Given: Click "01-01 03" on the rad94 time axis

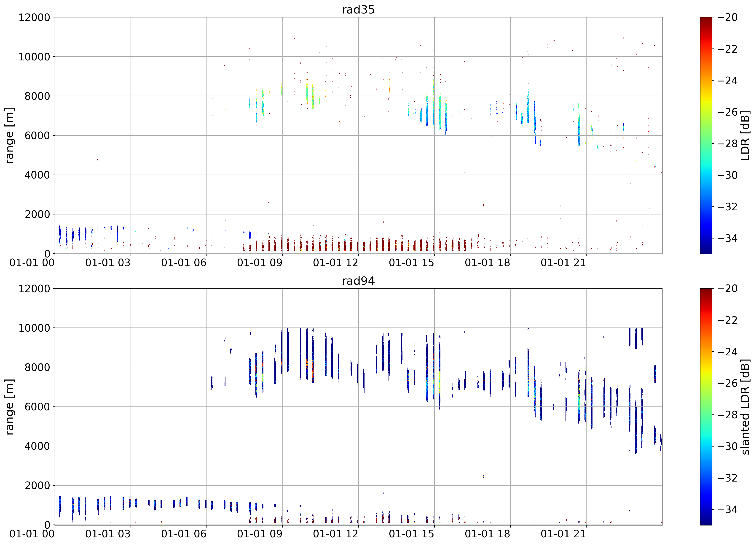Looking at the screenshot, I should click(108, 534).
